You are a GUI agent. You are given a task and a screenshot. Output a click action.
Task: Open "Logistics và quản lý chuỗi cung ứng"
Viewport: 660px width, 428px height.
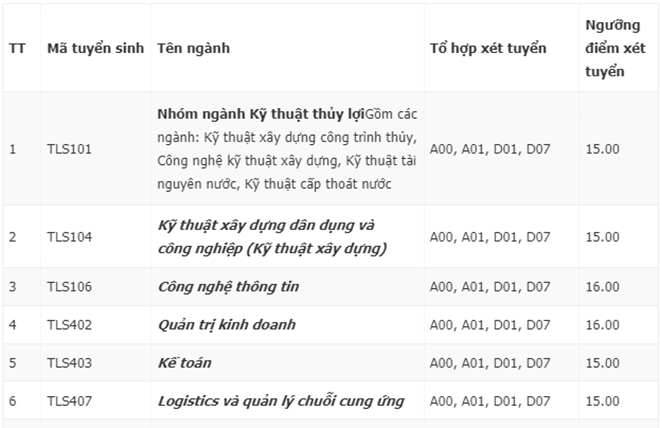[x=281, y=401]
